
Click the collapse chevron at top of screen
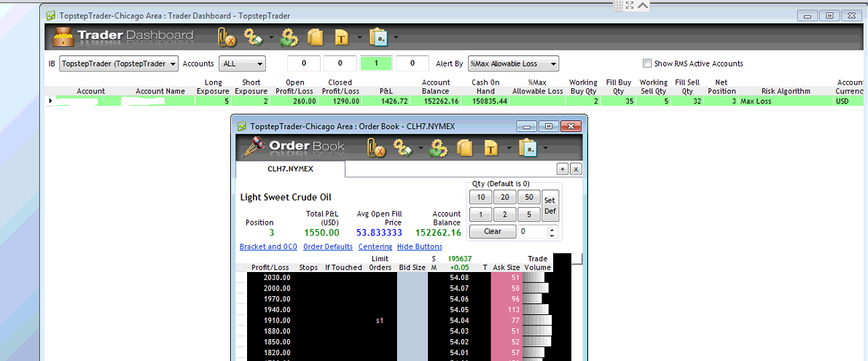642,5
